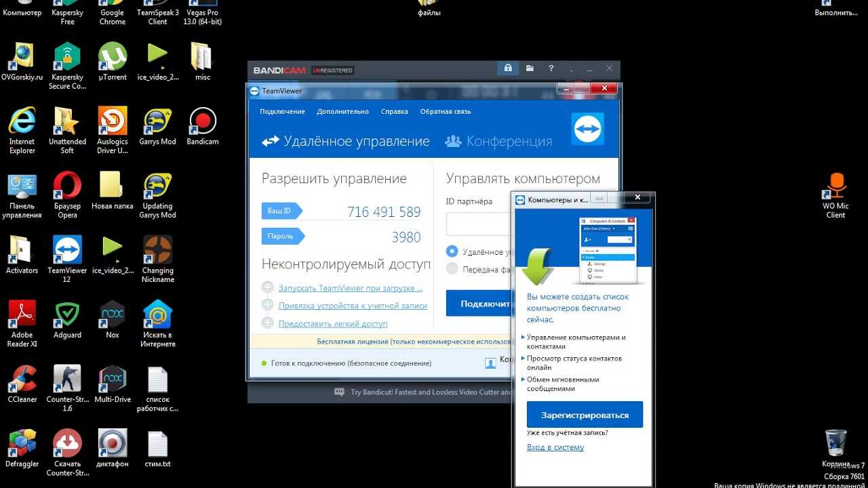Open the Дополнительно menu
The height and width of the screenshot is (488, 868).
click(342, 111)
